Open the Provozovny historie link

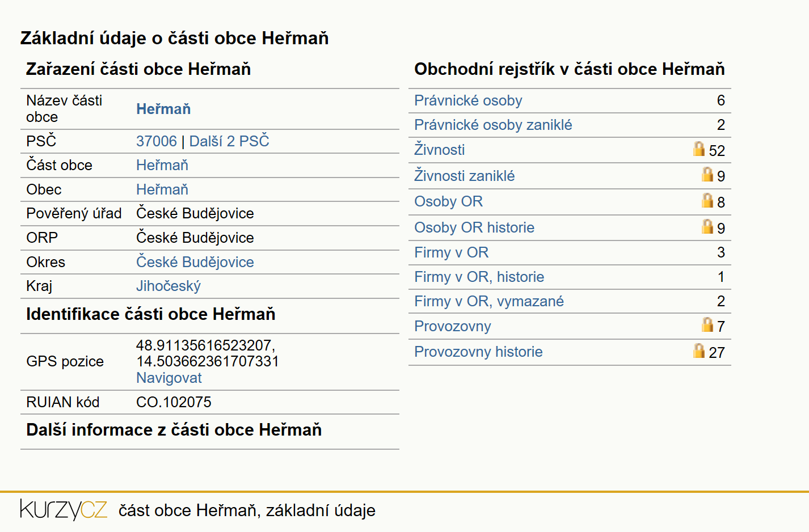pyautogui.click(x=478, y=352)
